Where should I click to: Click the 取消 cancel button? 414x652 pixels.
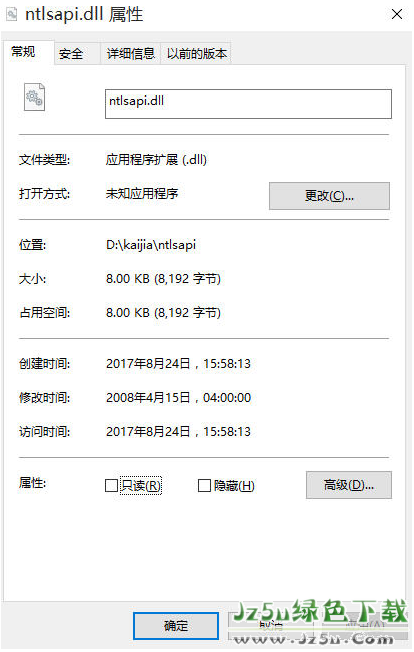[x=270, y=626]
